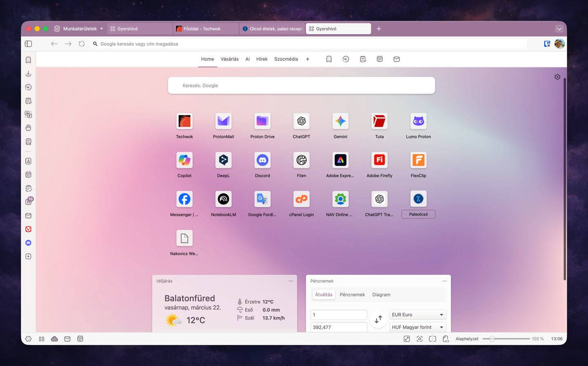Select the Vásárlás speed dial group
Screen dimensions: 588x366
tap(229, 59)
